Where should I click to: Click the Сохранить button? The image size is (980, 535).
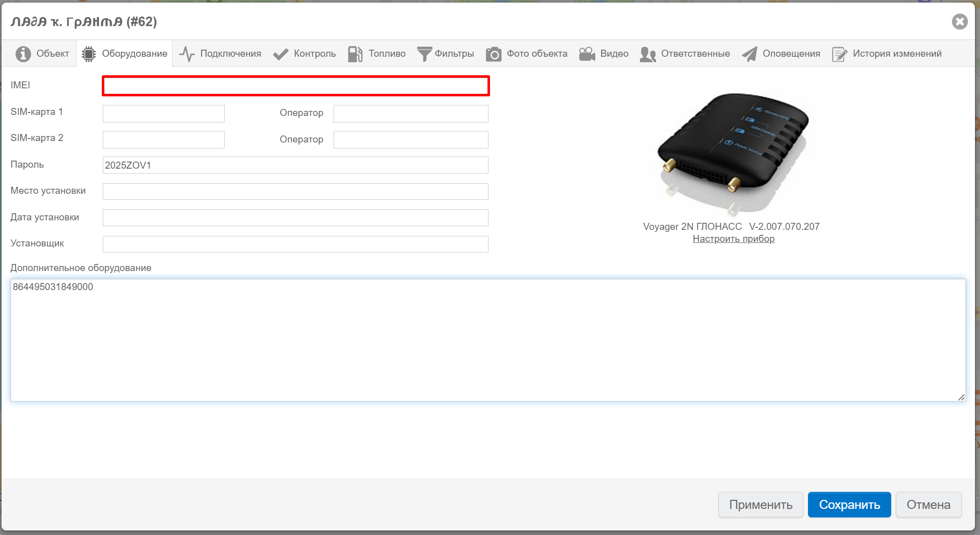pos(849,504)
